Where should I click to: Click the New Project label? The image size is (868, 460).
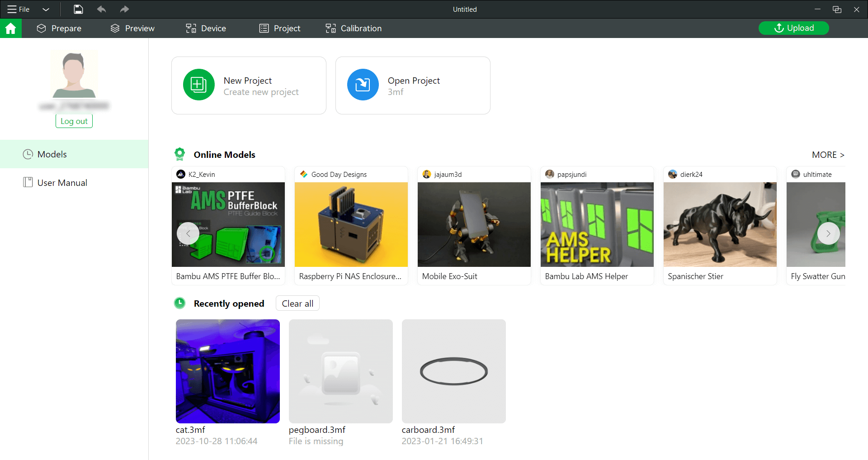[248, 81]
